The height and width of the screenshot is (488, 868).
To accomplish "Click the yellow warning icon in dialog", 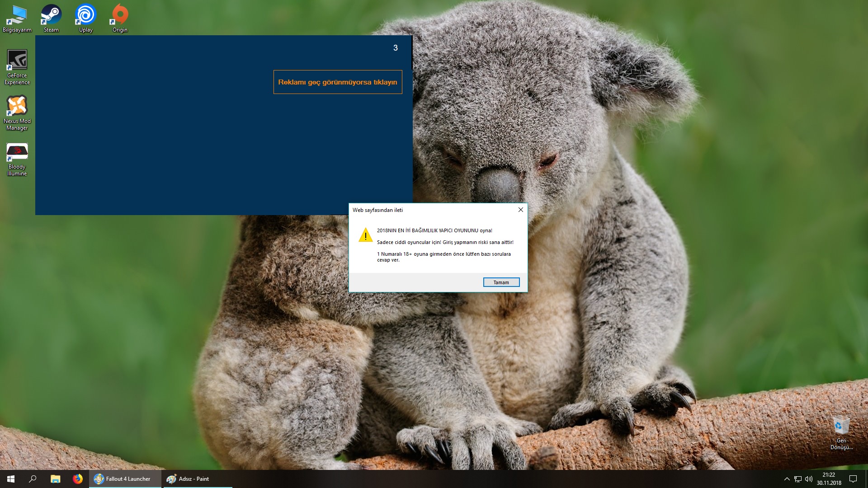I will [x=365, y=235].
